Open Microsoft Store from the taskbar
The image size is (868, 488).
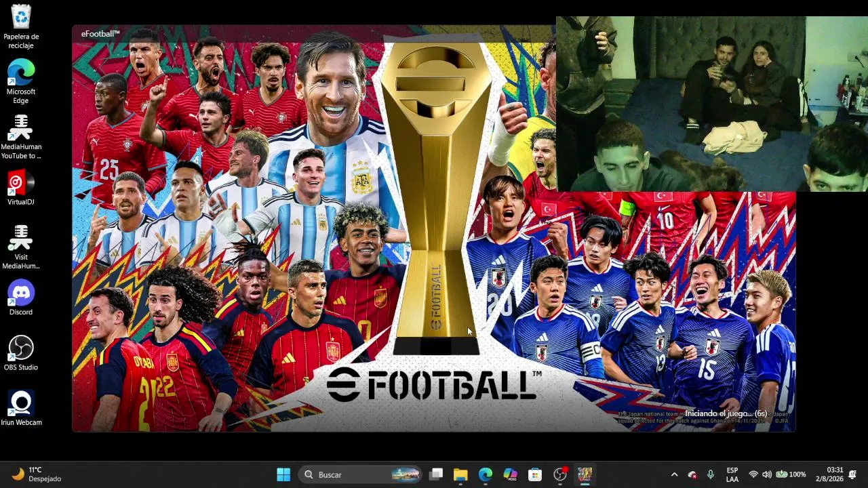[x=535, y=474]
